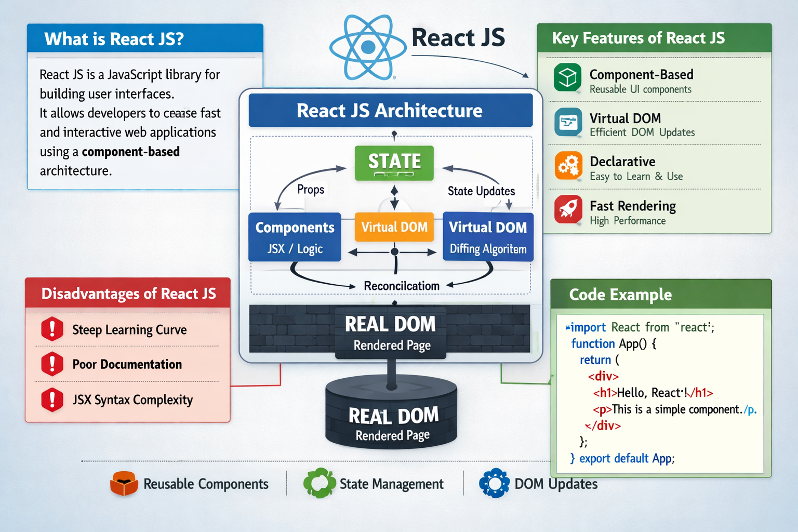Click the warning icon beside Poor Documentation
The height and width of the screenshot is (532, 798).
point(52,364)
